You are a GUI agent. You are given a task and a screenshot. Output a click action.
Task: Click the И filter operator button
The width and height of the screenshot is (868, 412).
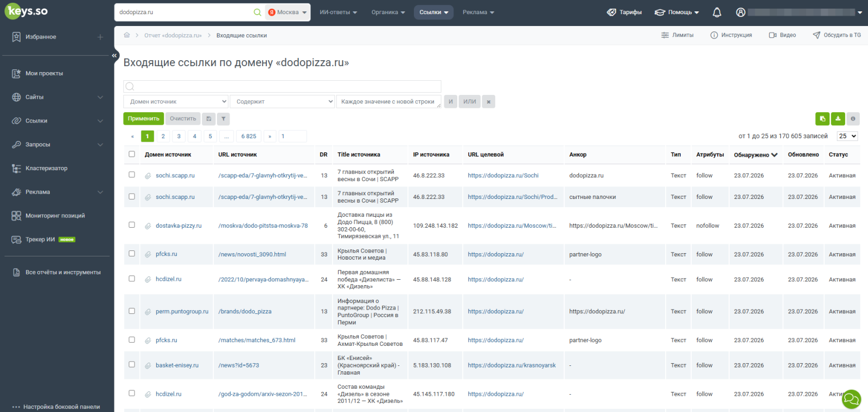[451, 101]
